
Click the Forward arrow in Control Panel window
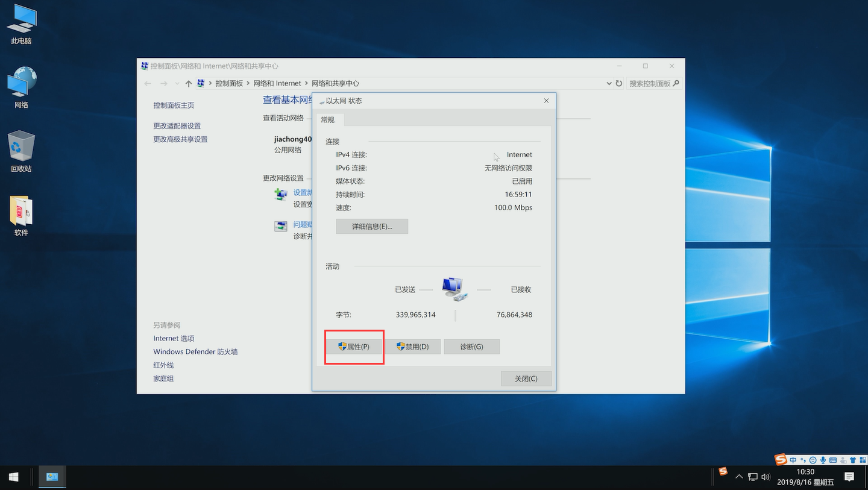coord(163,83)
